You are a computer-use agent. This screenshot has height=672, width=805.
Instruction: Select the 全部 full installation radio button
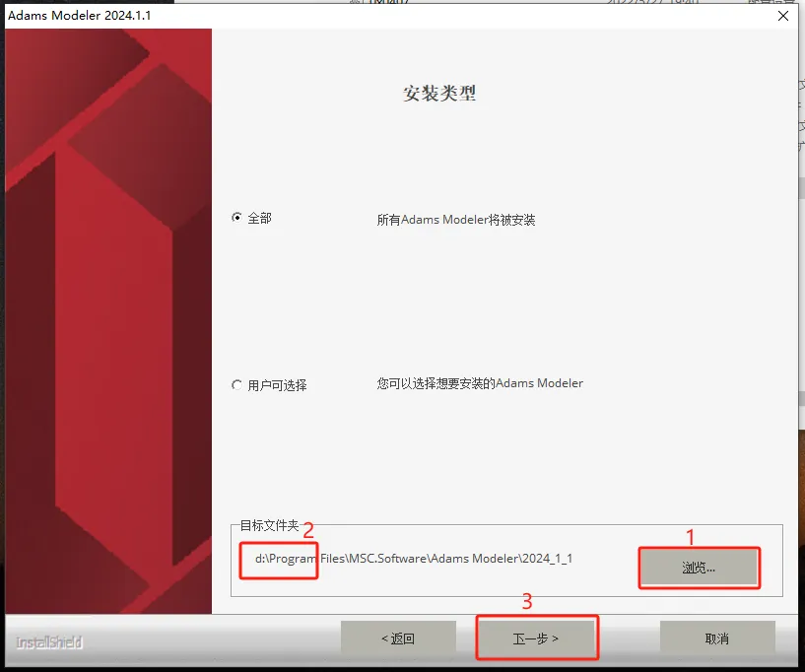tap(236, 218)
